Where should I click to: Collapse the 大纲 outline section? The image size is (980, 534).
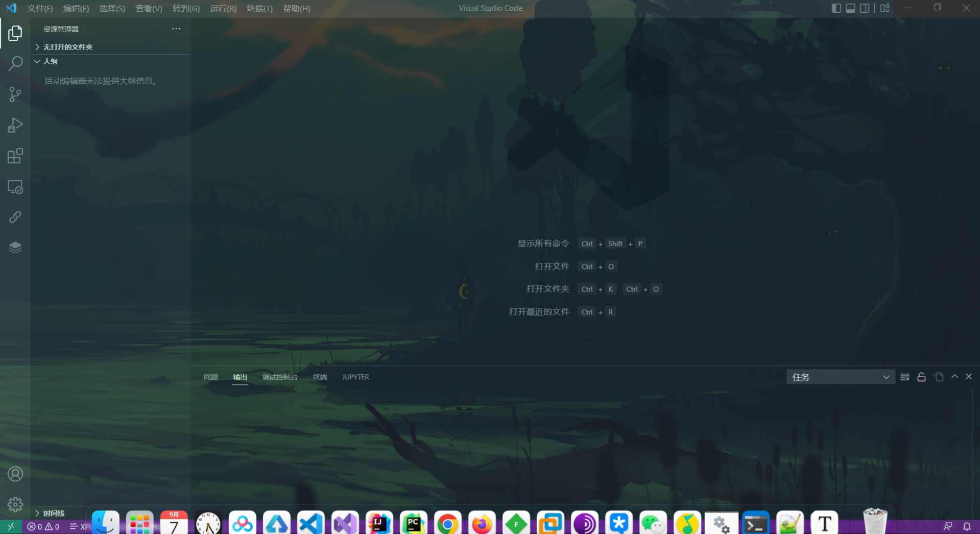(x=50, y=61)
